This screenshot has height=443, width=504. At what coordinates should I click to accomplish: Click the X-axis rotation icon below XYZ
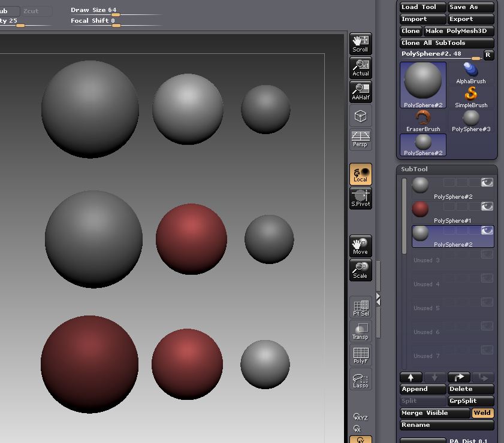pos(357,429)
